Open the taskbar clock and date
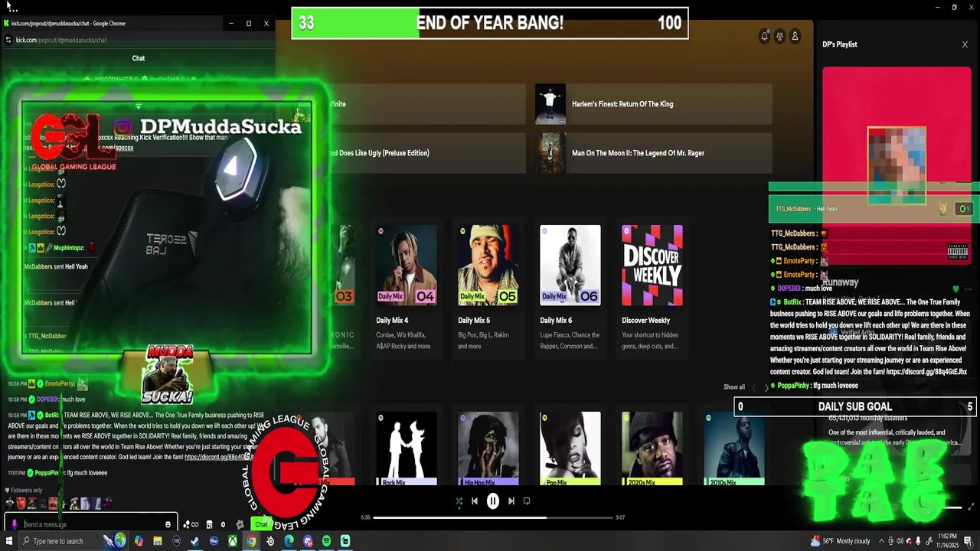This screenshot has height=551, width=980. coord(948,541)
